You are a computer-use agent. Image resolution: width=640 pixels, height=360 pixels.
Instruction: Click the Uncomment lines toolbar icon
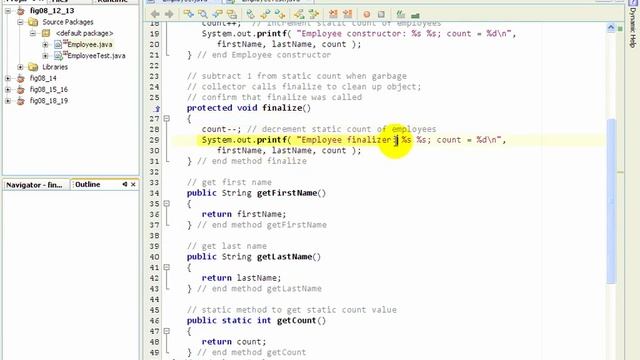coord(347,14)
